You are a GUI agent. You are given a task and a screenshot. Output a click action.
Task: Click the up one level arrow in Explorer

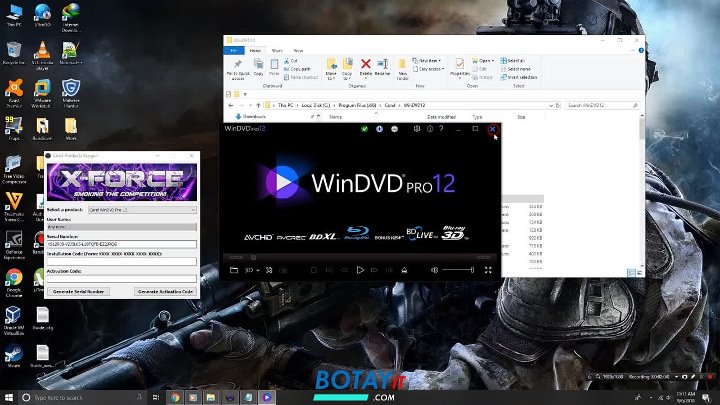[258, 105]
